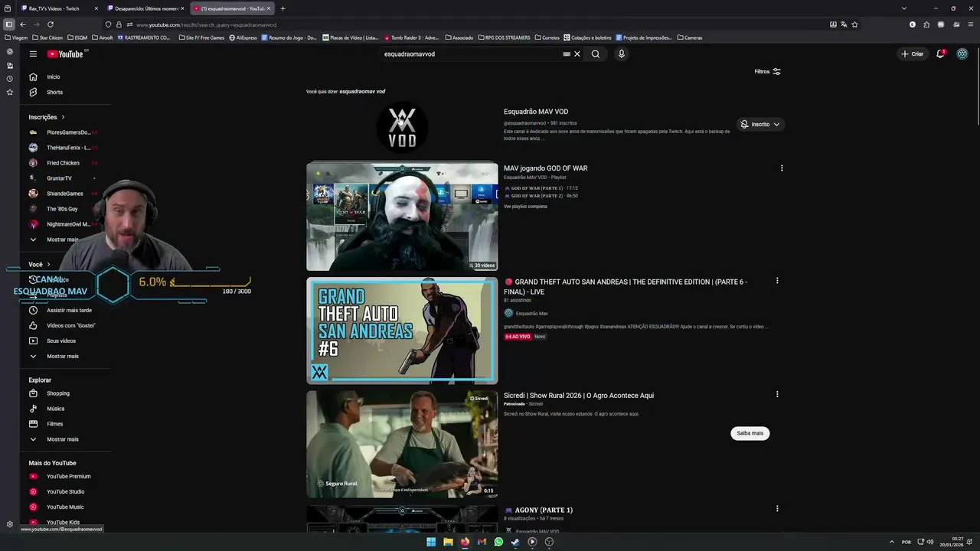This screenshot has height=551, width=980.
Task: Open account avatar menu
Action: coord(962,54)
